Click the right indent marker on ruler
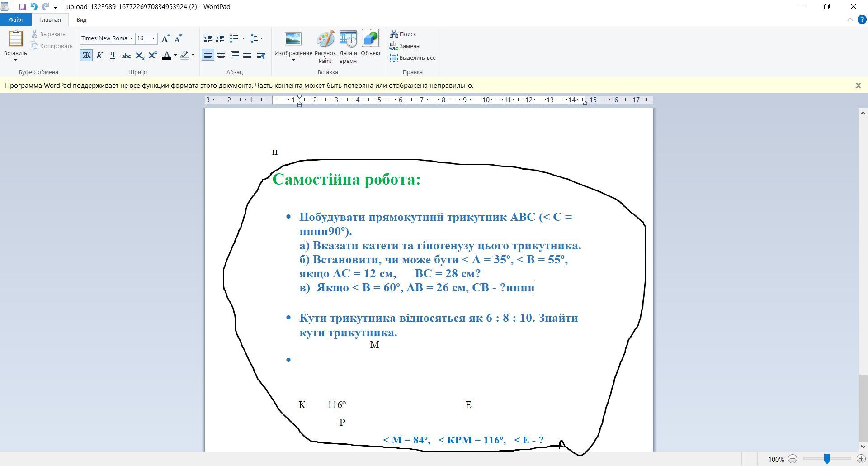Screen dimensions: 868x466 point(585,103)
